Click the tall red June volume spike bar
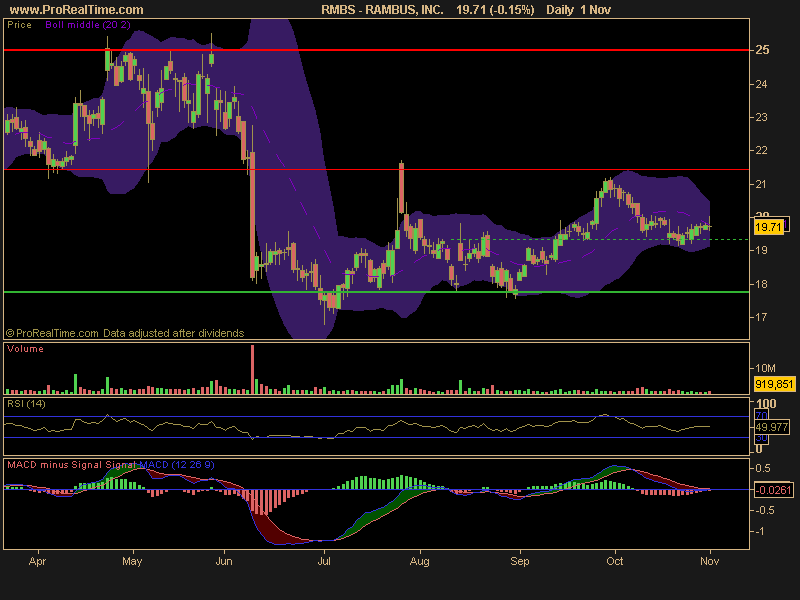The height and width of the screenshot is (600, 800). [253, 369]
